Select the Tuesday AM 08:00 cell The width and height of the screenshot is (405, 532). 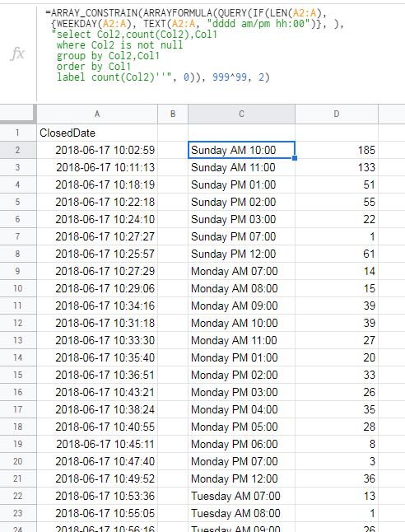coord(241,513)
